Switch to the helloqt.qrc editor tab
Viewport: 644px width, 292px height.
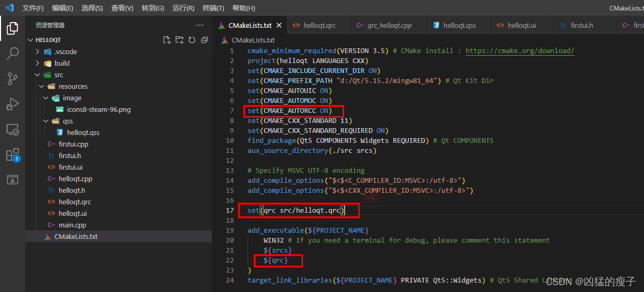point(318,25)
